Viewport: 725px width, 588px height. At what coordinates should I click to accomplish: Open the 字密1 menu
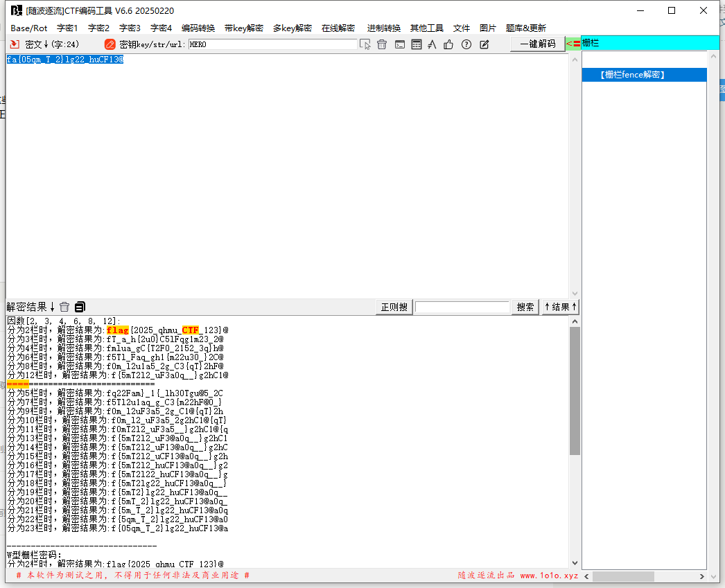(x=67, y=28)
